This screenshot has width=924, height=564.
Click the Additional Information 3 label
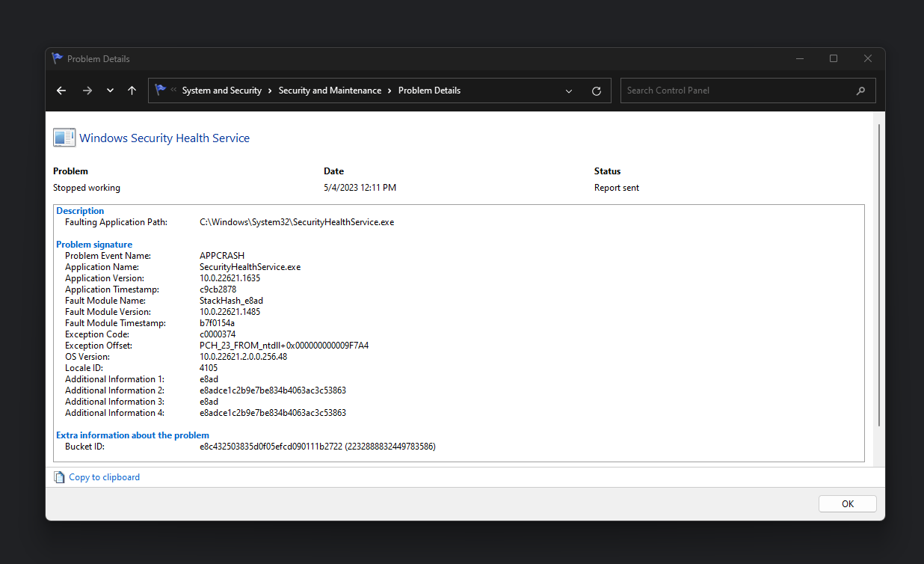[114, 402]
